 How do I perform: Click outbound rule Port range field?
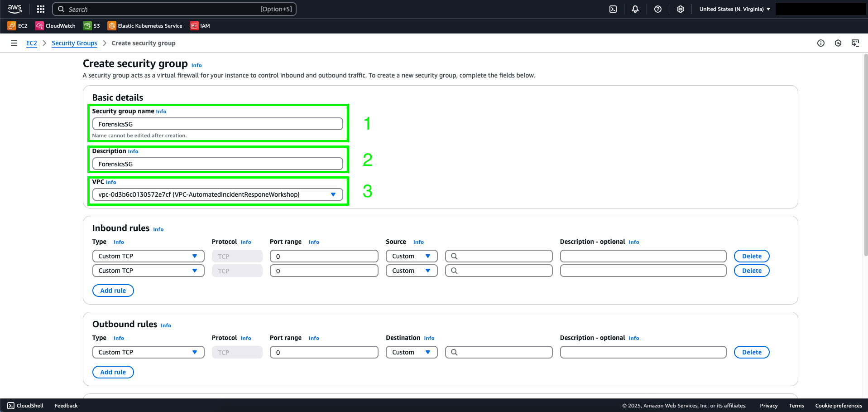324,352
